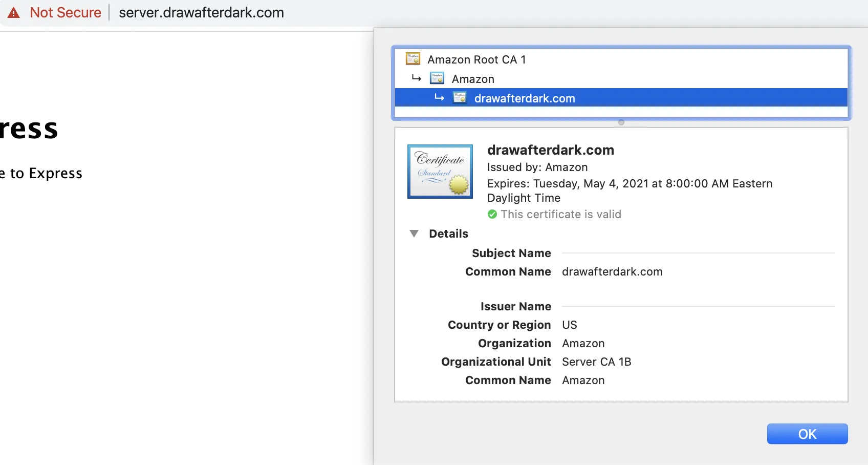This screenshot has width=868, height=465.
Task: Click the green certificate valid checkmark icon
Action: (x=492, y=214)
